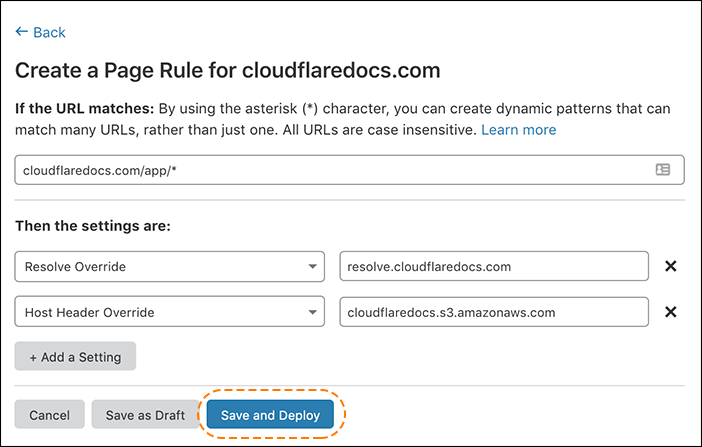
Task: Save the rule as Draft
Action: [x=145, y=415]
